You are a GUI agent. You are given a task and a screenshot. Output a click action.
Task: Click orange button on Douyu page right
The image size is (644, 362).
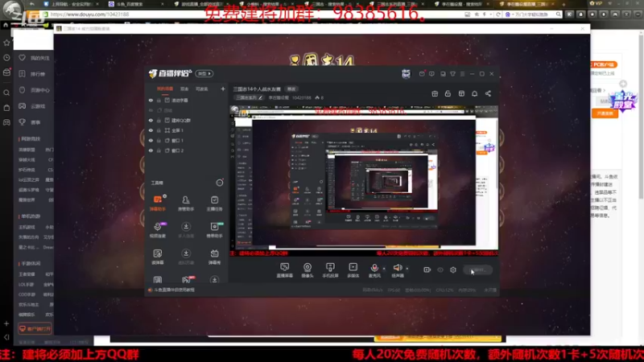point(605,113)
